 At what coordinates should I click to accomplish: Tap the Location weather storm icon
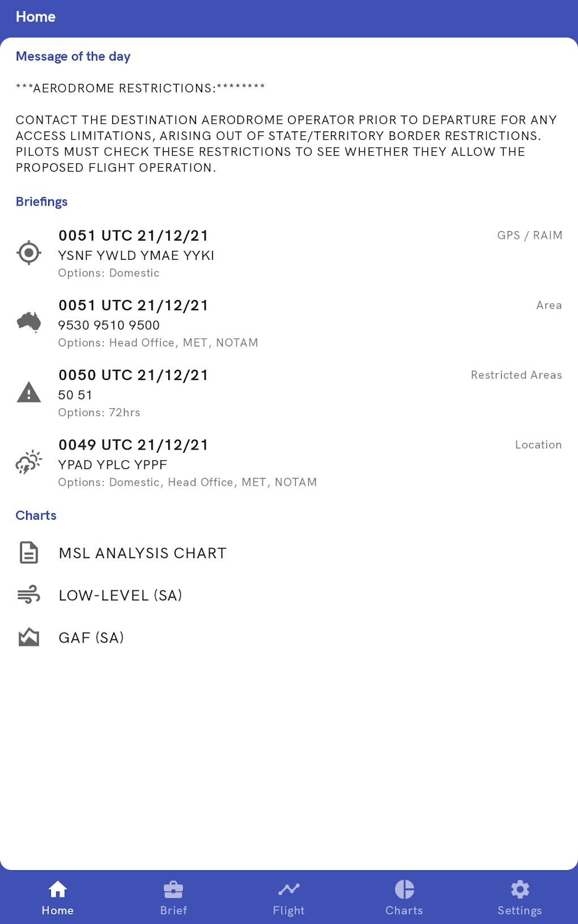[x=29, y=462]
